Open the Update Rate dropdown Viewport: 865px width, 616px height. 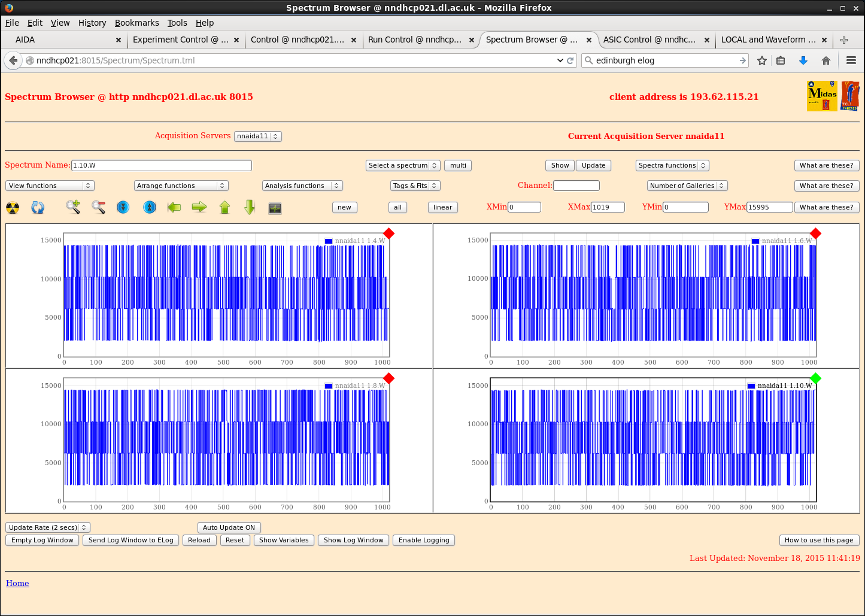(47, 527)
